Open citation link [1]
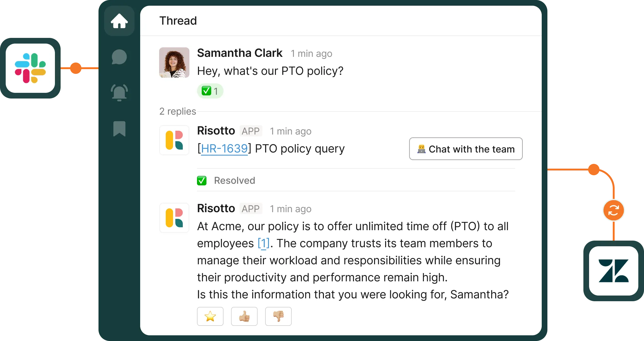Screen dimensions: 644x341 pyautogui.click(x=264, y=243)
